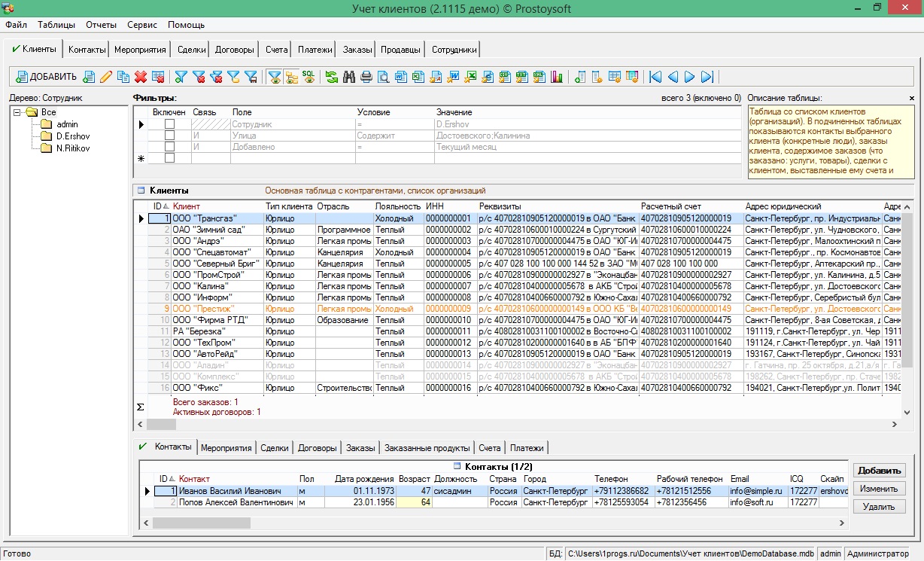
Task: Enable the Улица filter checkbox
Action: pos(169,136)
